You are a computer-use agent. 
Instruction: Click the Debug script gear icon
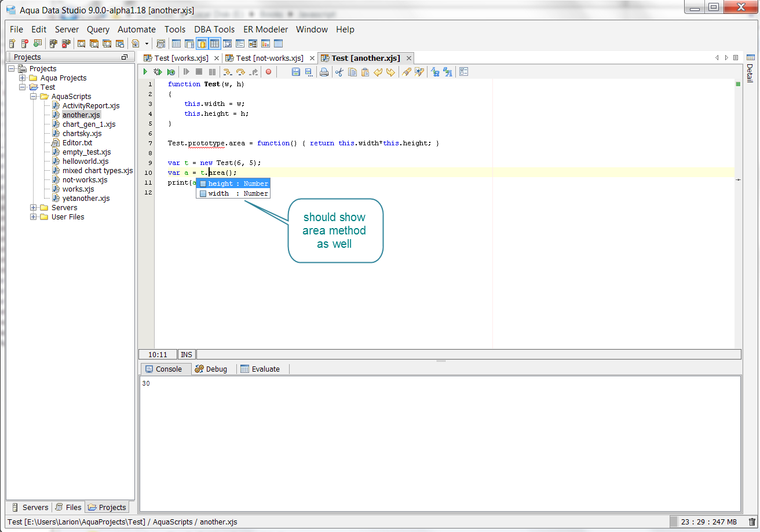pyautogui.click(x=158, y=72)
